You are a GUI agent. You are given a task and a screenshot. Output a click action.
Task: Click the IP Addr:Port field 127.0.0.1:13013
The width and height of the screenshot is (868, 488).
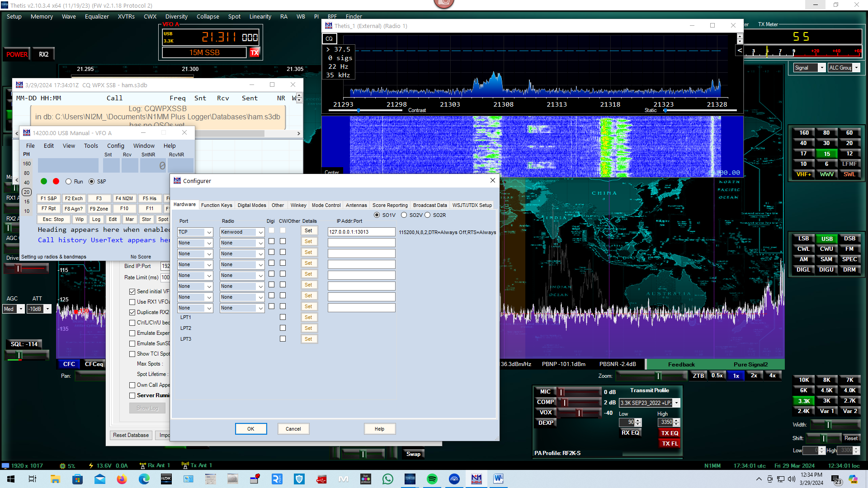(362, 232)
